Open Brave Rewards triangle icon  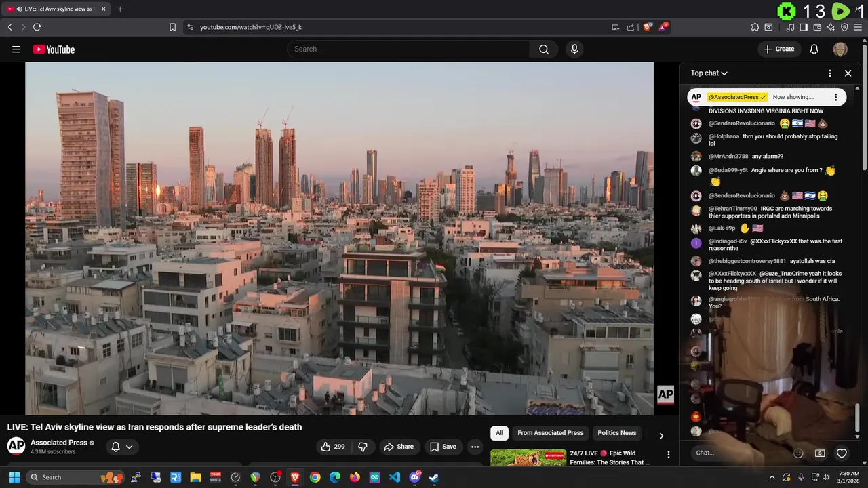tap(663, 27)
